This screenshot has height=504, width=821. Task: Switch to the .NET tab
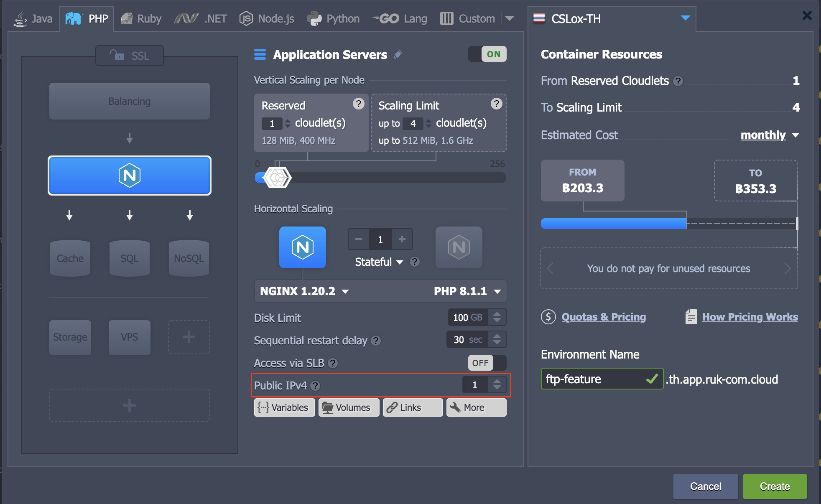click(x=201, y=19)
